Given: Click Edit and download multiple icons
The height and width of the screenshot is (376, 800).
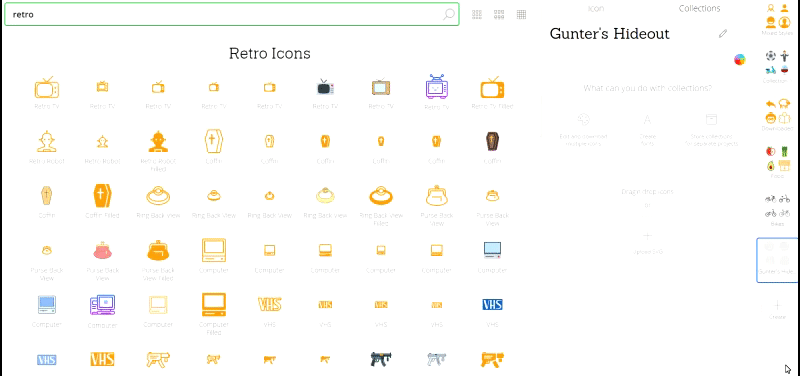Looking at the screenshot, I should 583,130.
